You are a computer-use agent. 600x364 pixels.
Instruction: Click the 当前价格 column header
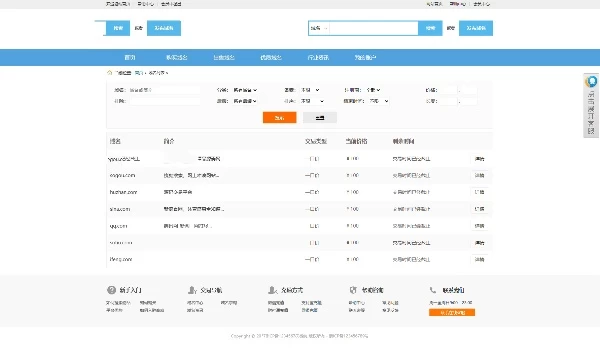click(x=356, y=141)
